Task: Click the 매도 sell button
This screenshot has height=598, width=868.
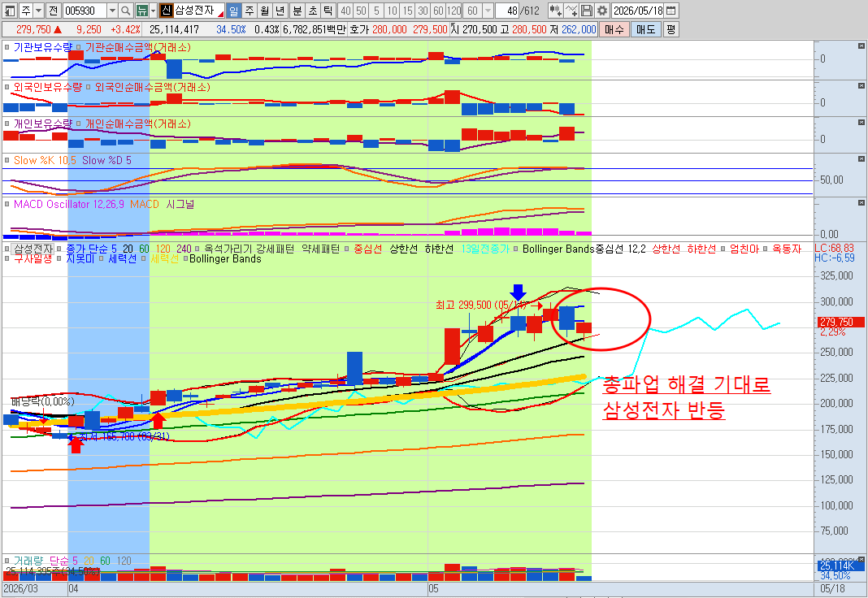Action: [646, 29]
